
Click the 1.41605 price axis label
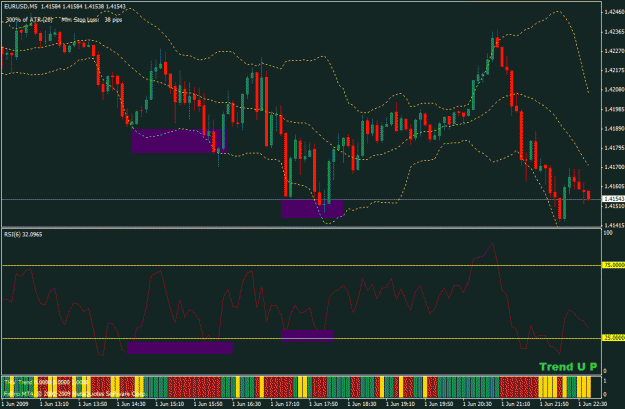click(x=614, y=186)
